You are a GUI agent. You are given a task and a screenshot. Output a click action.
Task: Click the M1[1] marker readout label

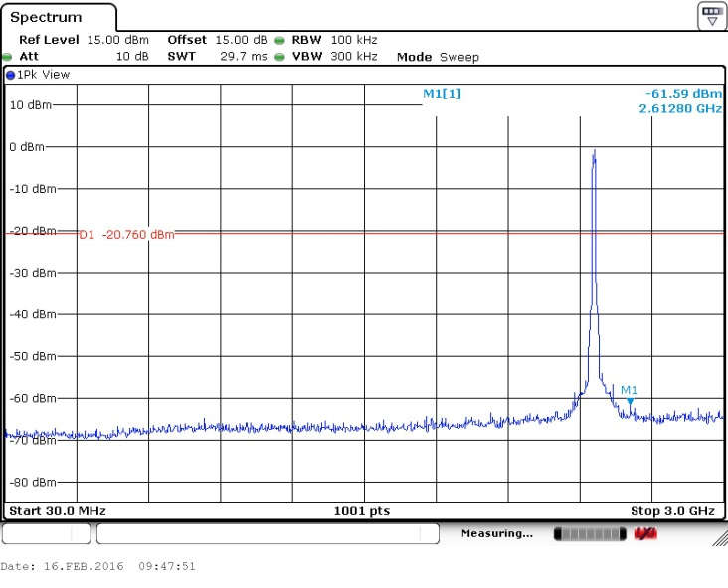click(442, 94)
